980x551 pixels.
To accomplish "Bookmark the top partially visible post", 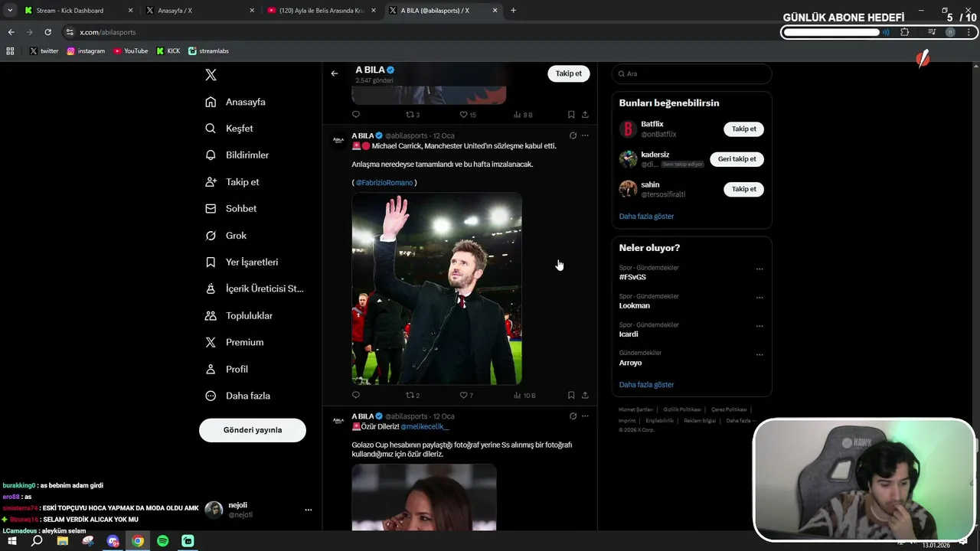I will pyautogui.click(x=571, y=115).
